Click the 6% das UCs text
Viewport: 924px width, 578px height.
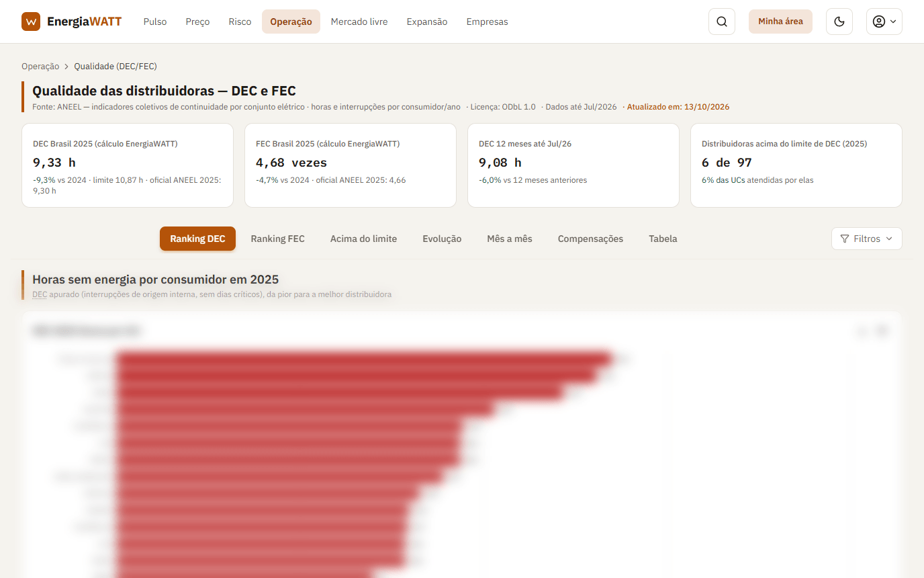tap(723, 180)
